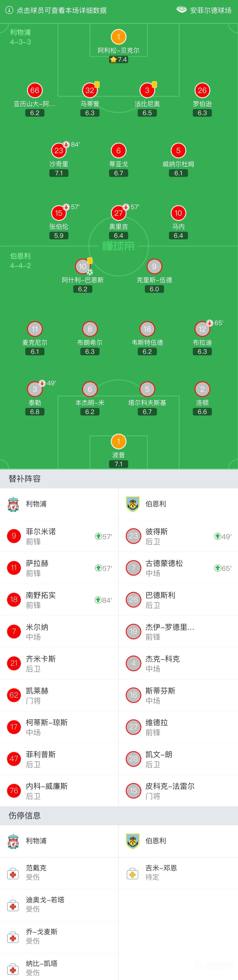Tap 马内 rating 6.4 badge
238x980 pixels.
(x=178, y=236)
